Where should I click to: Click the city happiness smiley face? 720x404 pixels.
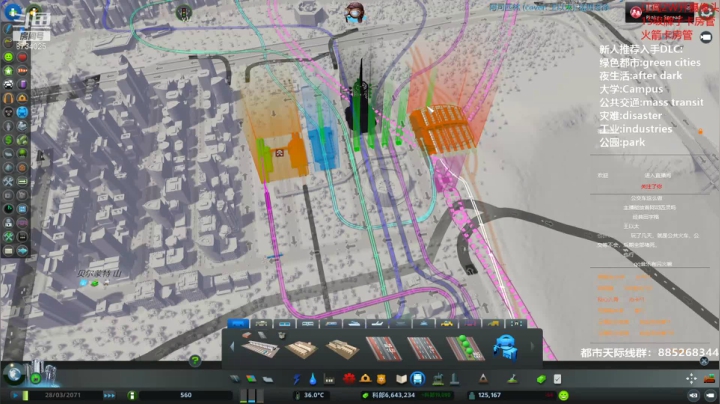pyautogui.click(x=563, y=395)
